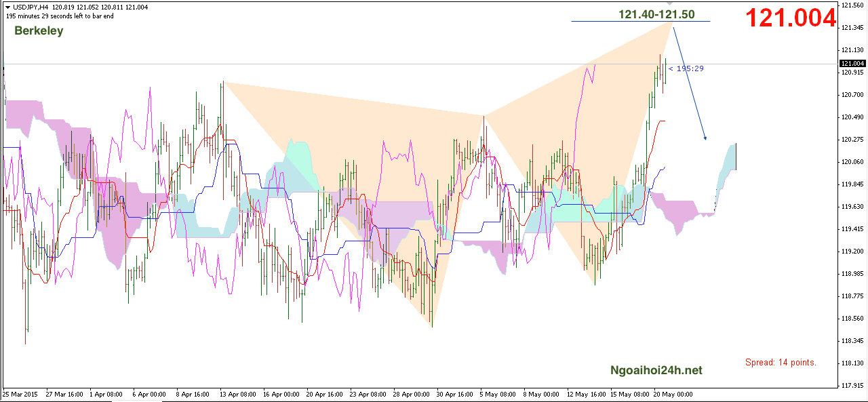
Task: Click the 25 Mar 2015 date label
Action: tap(22, 394)
